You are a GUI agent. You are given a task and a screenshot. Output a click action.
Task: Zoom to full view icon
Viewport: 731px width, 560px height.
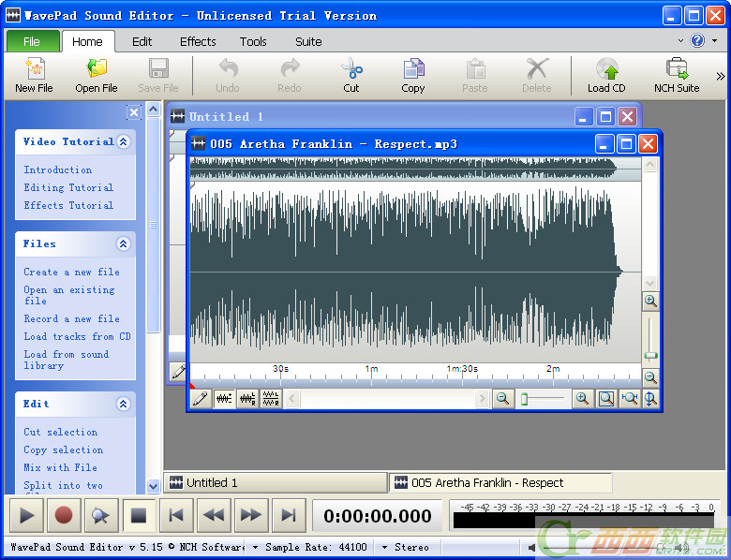(606, 399)
